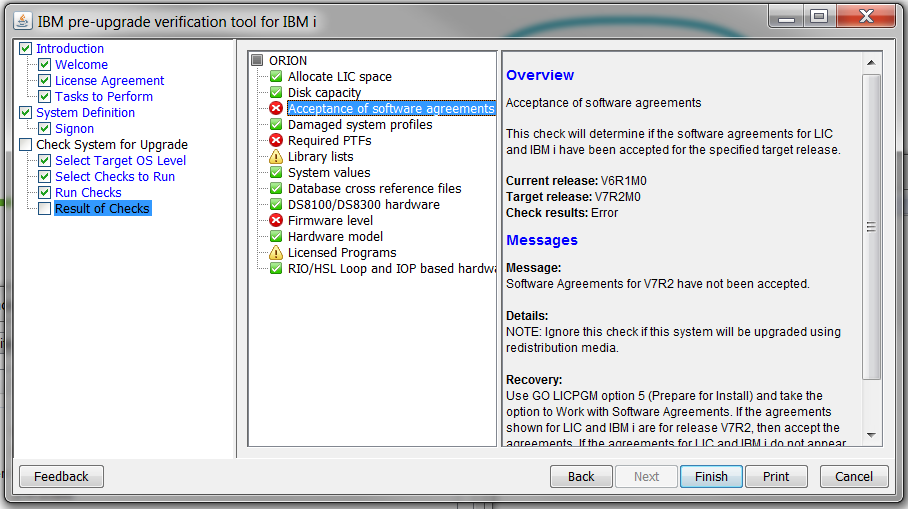The width and height of the screenshot is (908, 509).
Task: Click the yellow warning icon beside Library lists
Action: (276, 156)
